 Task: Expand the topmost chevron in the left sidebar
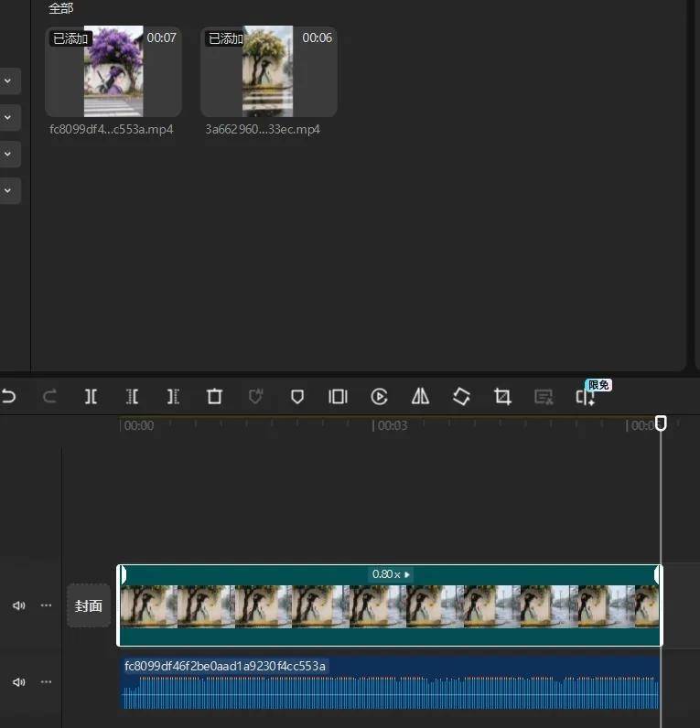[x=7, y=80]
